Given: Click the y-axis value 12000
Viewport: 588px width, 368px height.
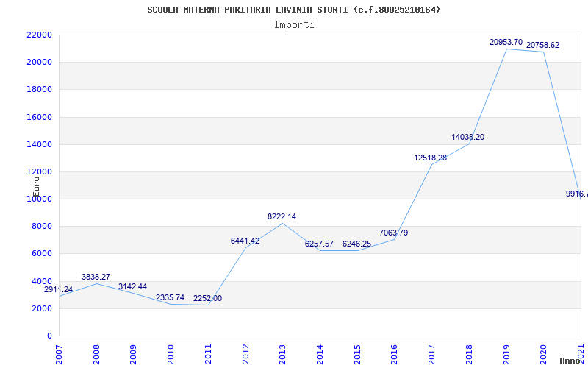Looking at the screenshot, I should pos(39,171).
